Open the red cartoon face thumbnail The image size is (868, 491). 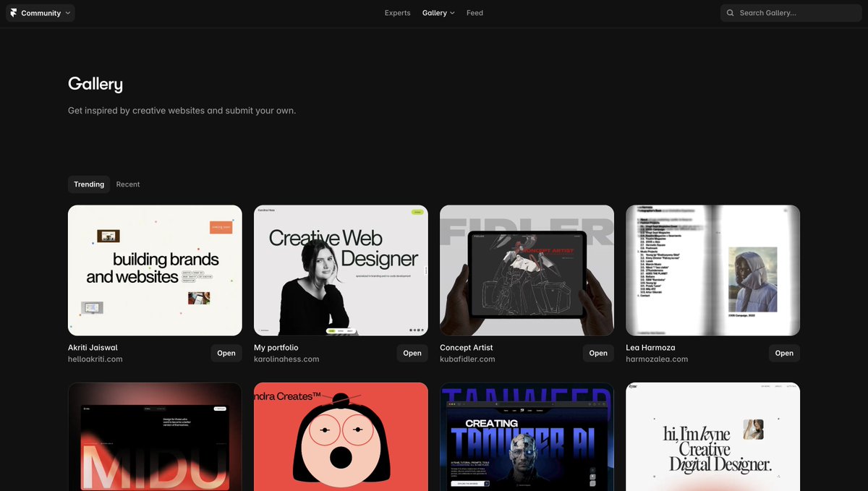341,437
